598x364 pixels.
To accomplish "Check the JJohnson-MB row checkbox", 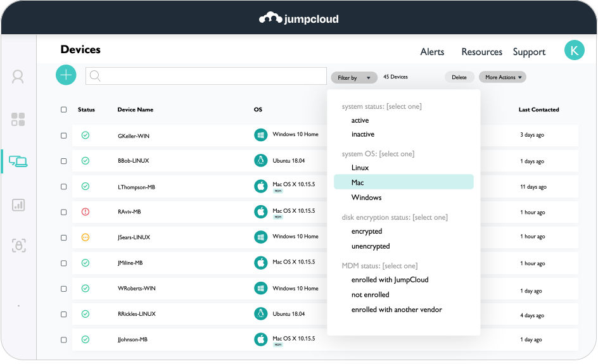I will [64, 340].
